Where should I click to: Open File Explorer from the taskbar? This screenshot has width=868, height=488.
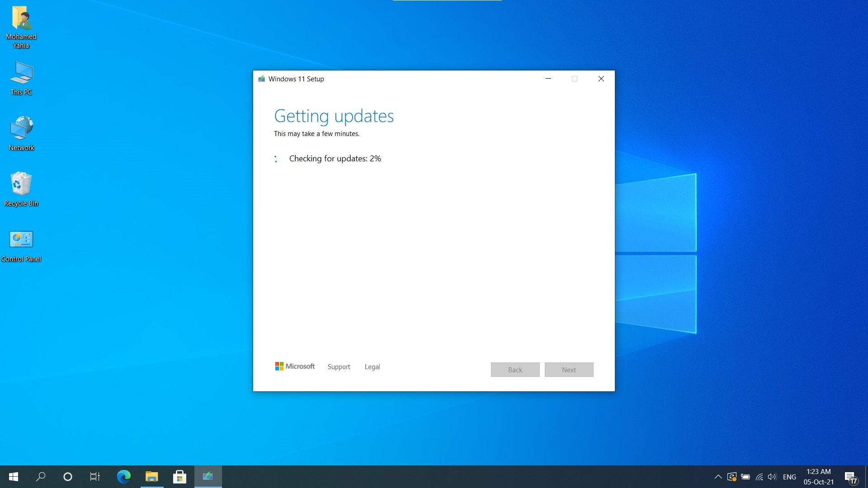[x=152, y=477]
